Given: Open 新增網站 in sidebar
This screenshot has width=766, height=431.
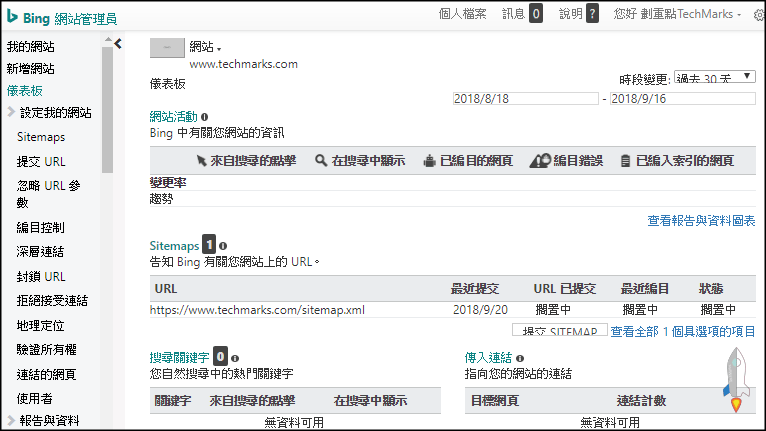Looking at the screenshot, I should tap(30, 69).
